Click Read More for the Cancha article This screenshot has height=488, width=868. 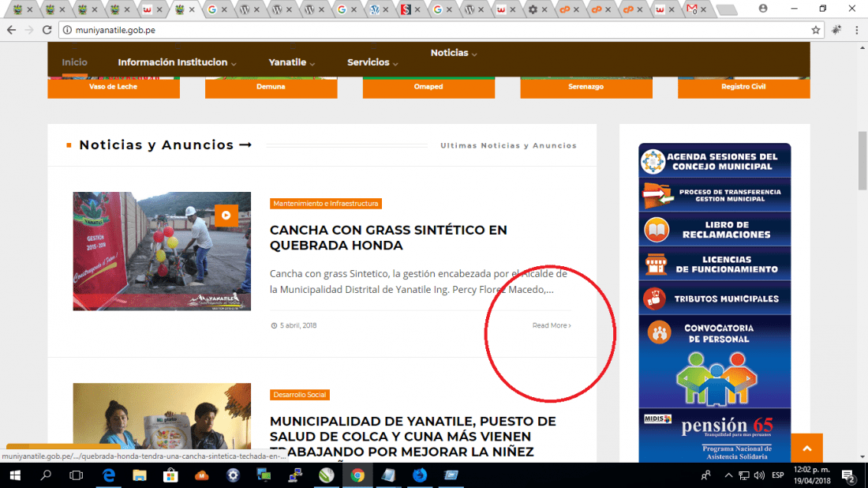coord(552,325)
